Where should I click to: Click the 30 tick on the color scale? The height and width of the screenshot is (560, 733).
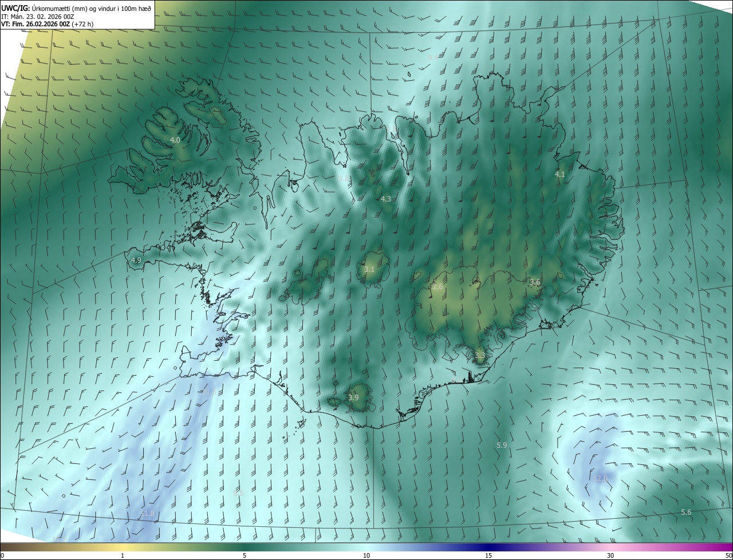(x=610, y=555)
